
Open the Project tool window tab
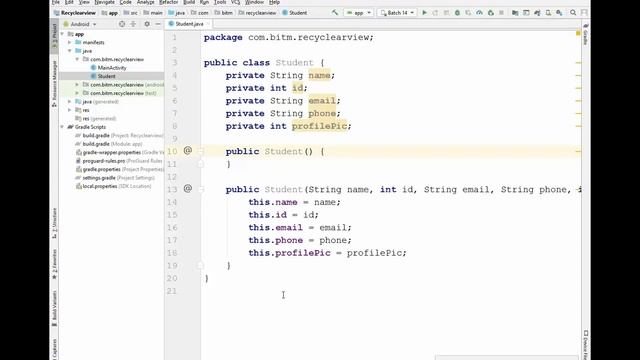tap(54, 36)
